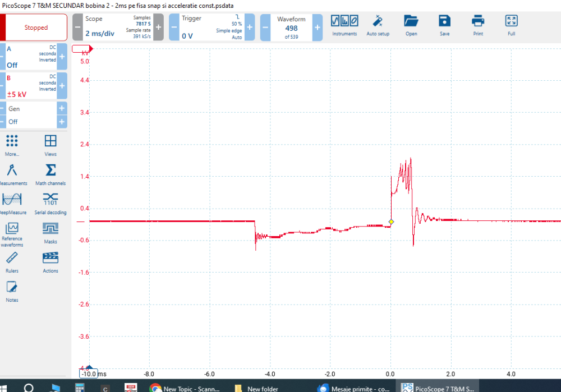Expand the Trigger settings panel
Image resolution: width=561 pixels, height=392 pixels.
(211, 27)
